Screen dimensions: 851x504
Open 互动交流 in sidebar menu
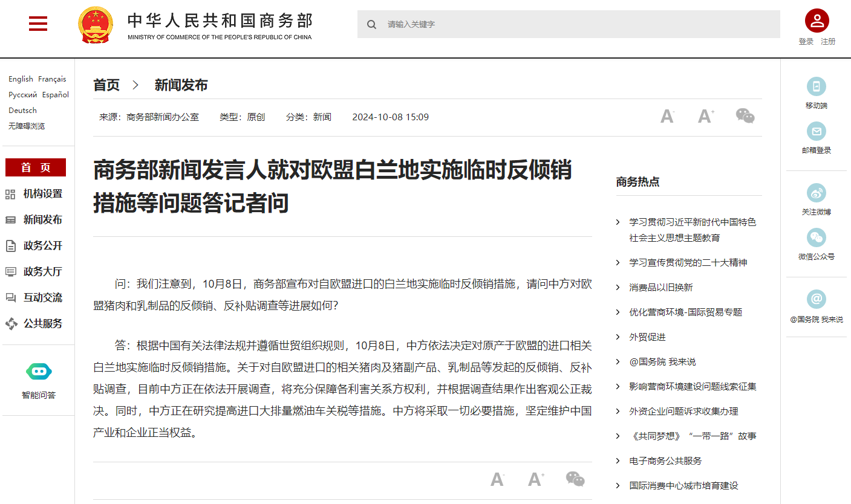[x=43, y=298]
